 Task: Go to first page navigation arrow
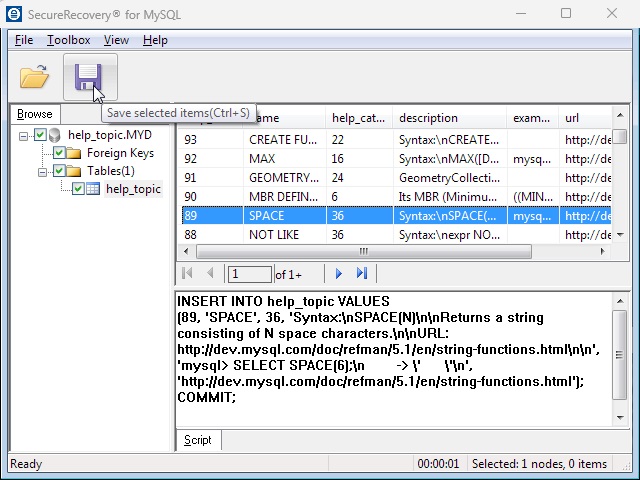[188, 273]
